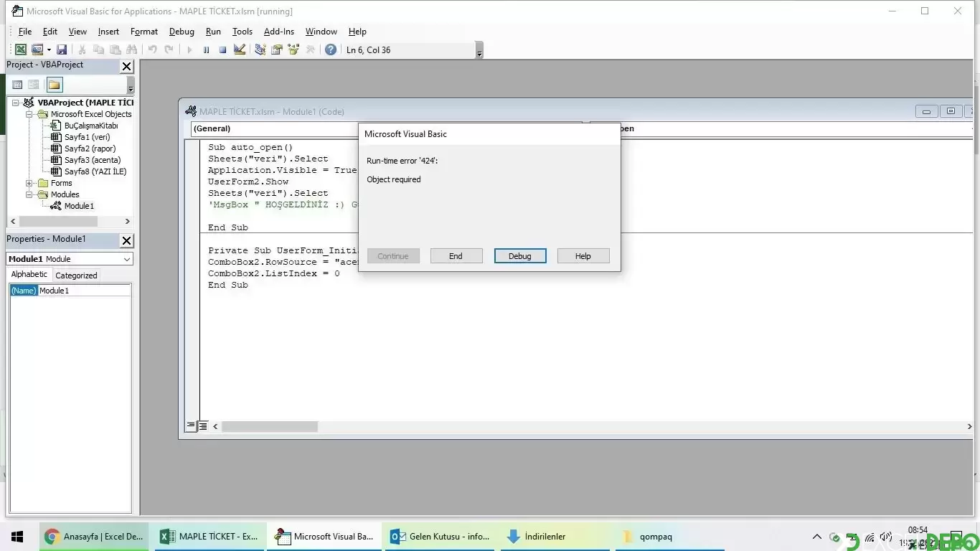The height and width of the screenshot is (551, 980).
Task: Open the Project Explorer toolbar icon
Action: tap(260, 50)
